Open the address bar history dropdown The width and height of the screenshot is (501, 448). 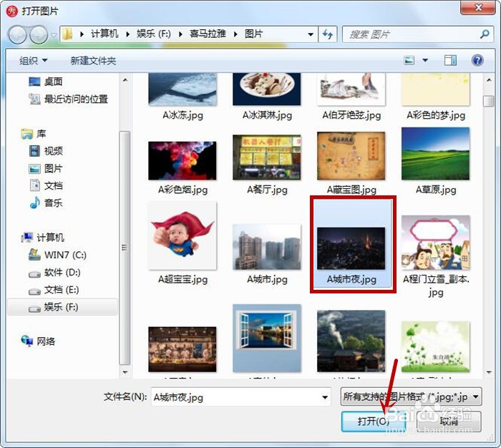tap(310, 34)
